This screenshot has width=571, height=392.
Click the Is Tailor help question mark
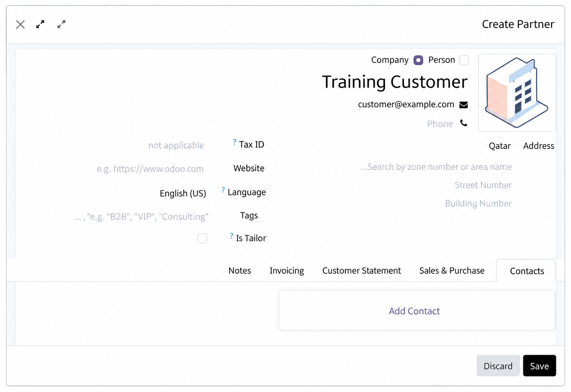pyautogui.click(x=231, y=235)
